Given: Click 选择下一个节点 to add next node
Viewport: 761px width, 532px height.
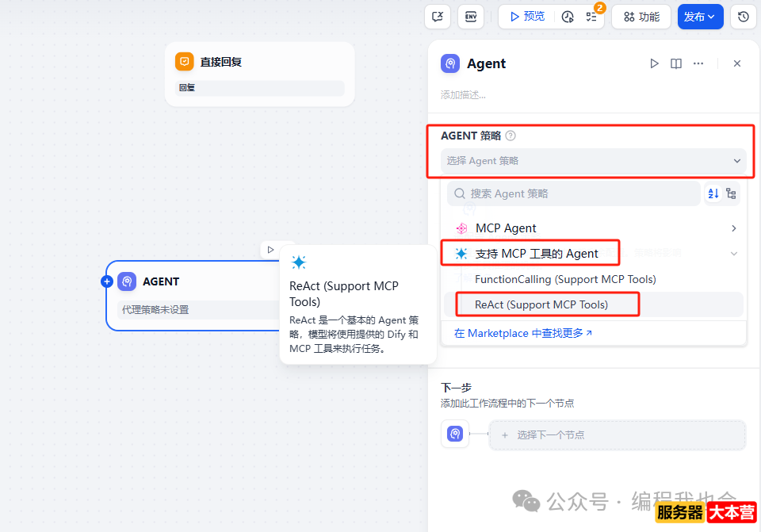Looking at the screenshot, I should (617, 435).
